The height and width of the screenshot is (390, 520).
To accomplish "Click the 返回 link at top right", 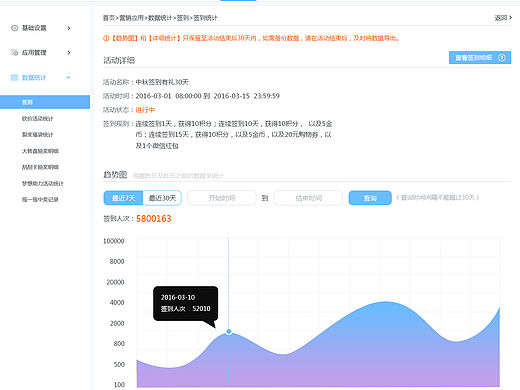I will [503, 18].
